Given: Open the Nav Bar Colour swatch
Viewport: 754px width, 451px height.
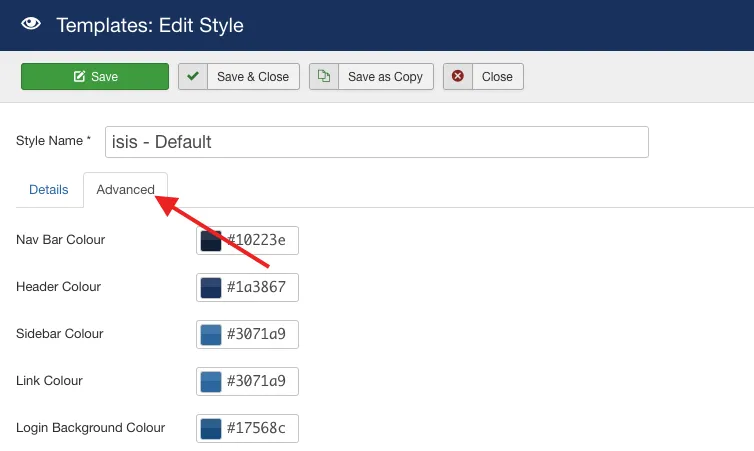Looking at the screenshot, I should (211, 240).
